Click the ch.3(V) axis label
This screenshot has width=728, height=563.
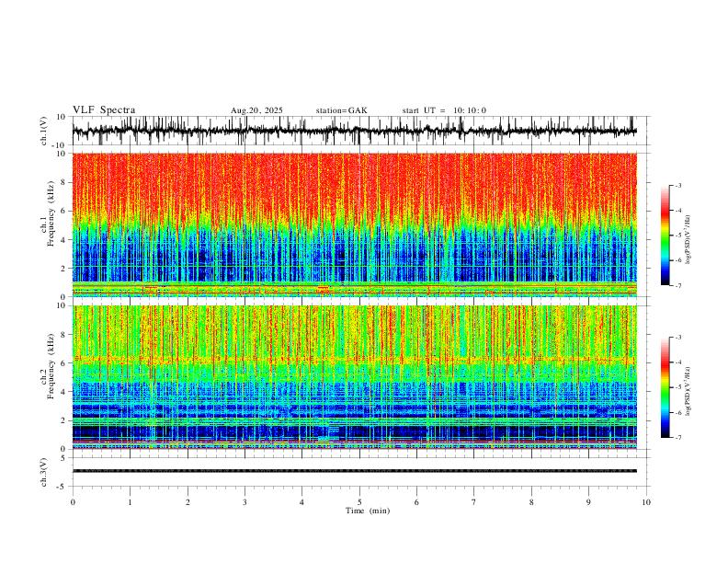tap(44, 472)
